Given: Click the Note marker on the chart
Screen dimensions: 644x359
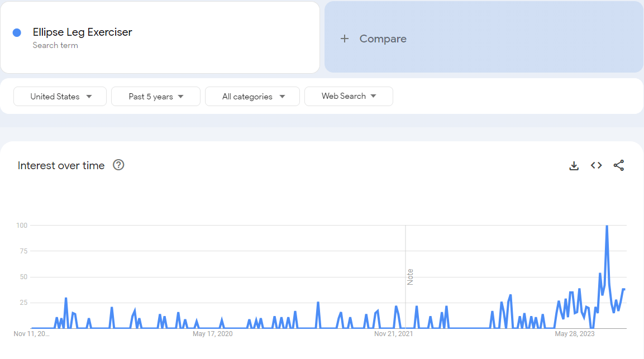Looking at the screenshot, I should click(410, 277).
